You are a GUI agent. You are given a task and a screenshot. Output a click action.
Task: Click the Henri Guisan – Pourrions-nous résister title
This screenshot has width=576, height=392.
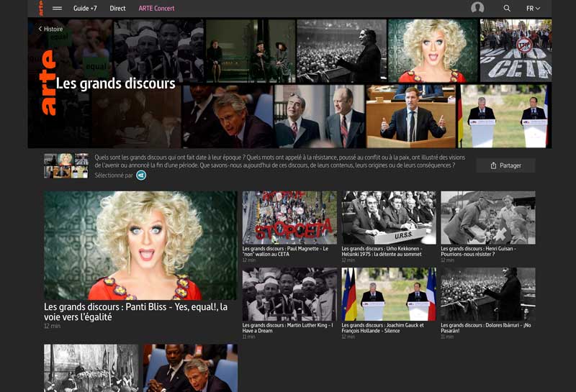(479, 251)
